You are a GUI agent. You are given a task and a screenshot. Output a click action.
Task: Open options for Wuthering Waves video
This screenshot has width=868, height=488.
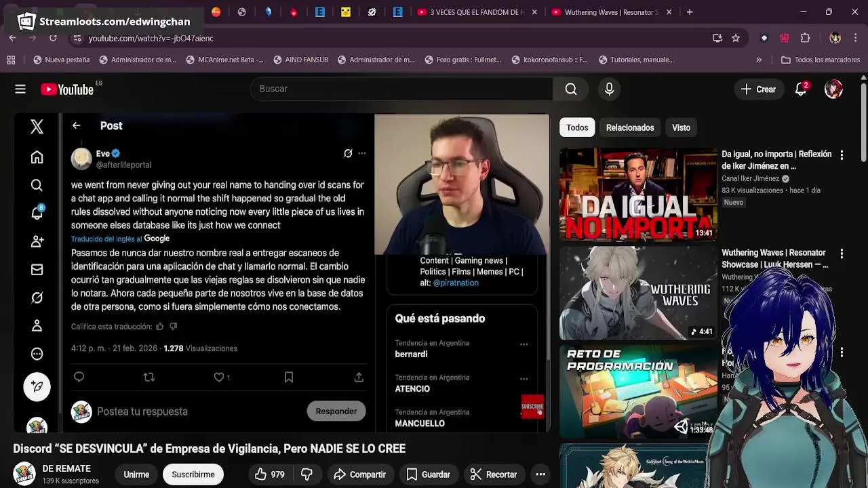(x=842, y=253)
